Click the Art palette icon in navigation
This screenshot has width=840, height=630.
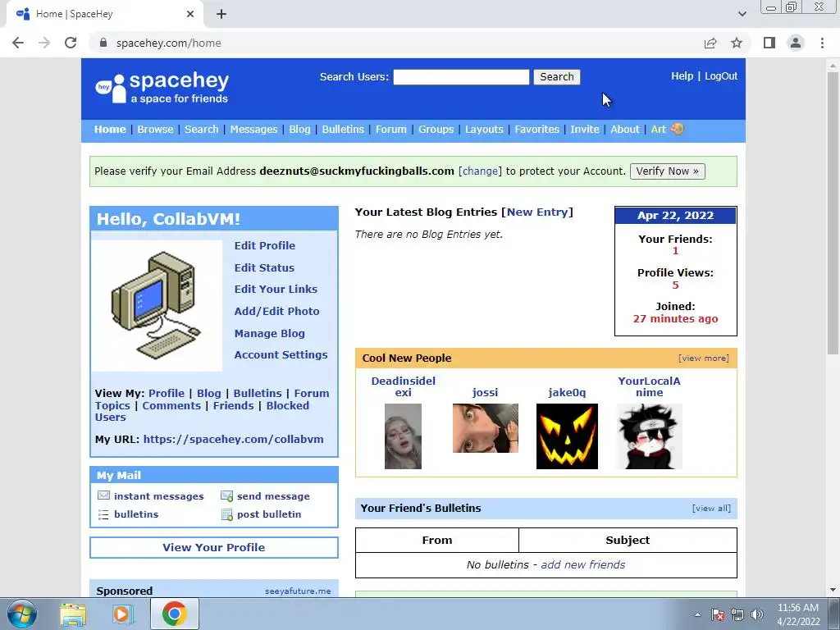pyautogui.click(x=677, y=129)
